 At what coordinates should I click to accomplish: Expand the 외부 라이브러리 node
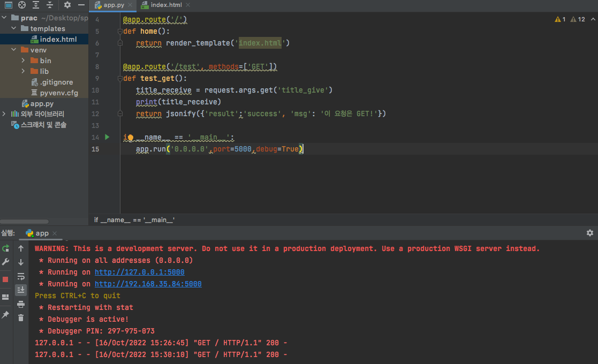(x=4, y=113)
